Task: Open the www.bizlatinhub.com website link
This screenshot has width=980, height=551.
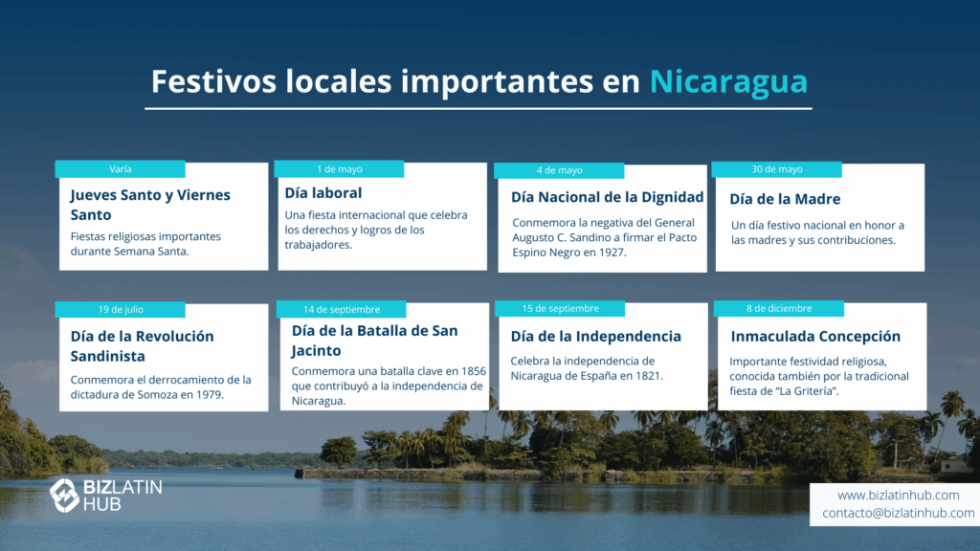Action: click(898, 495)
